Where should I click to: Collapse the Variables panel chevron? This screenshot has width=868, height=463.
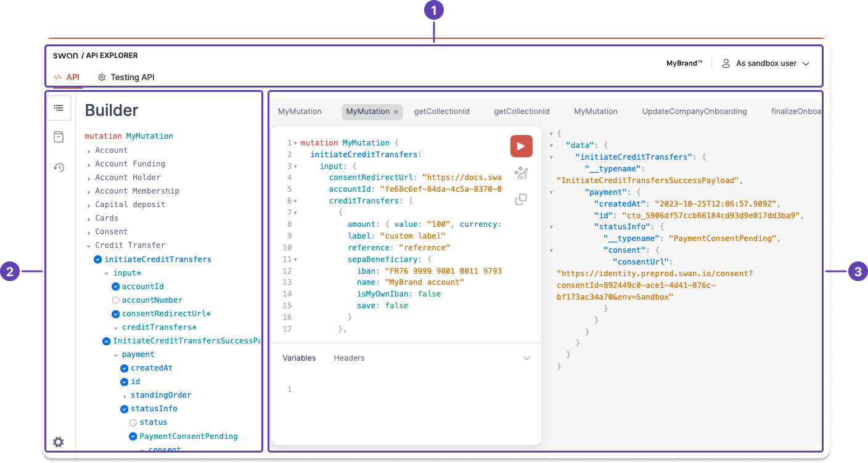[x=526, y=358]
